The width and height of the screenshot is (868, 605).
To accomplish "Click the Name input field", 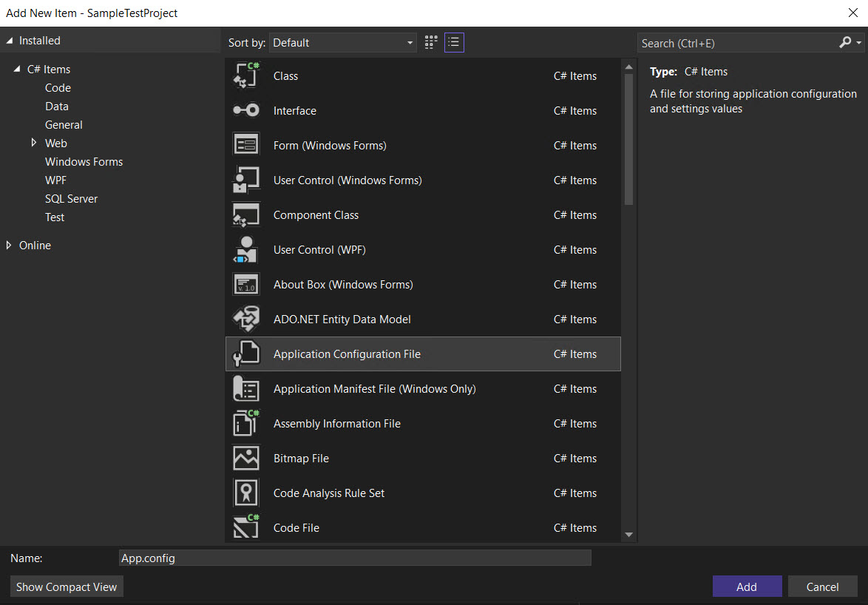I will coord(353,558).
